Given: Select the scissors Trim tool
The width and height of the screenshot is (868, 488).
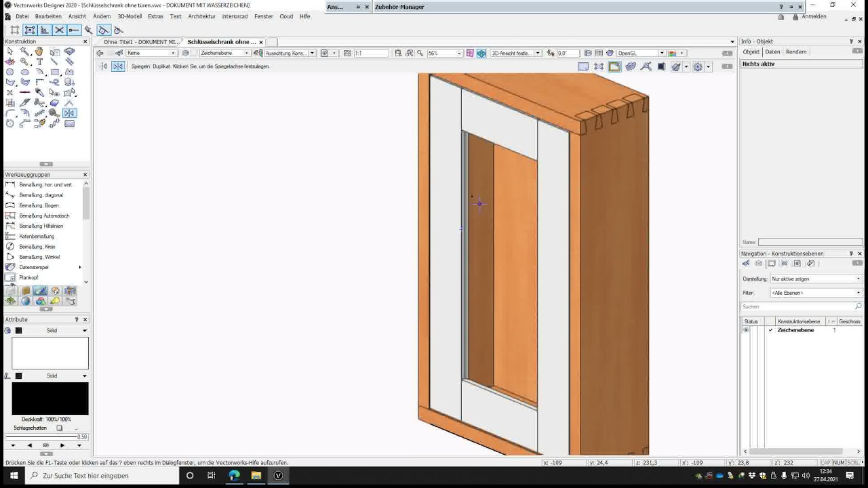Looking at the screenshot, I should tap(39, 102).
